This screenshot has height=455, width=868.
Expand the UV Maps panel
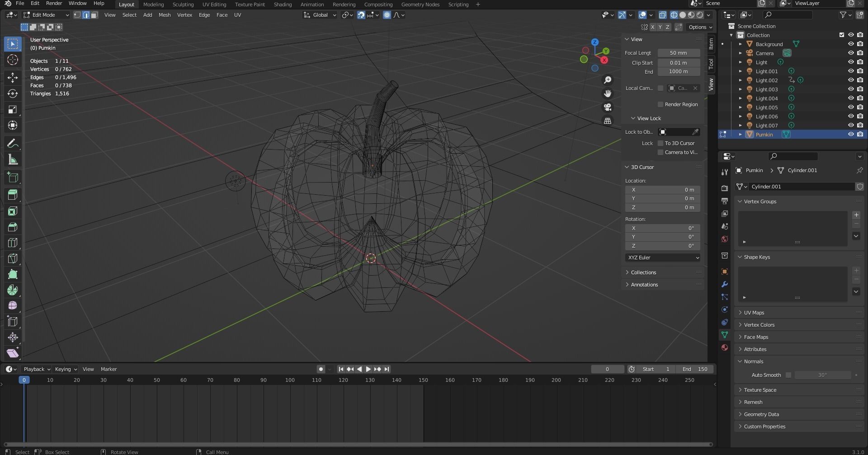tap(799, 313)
